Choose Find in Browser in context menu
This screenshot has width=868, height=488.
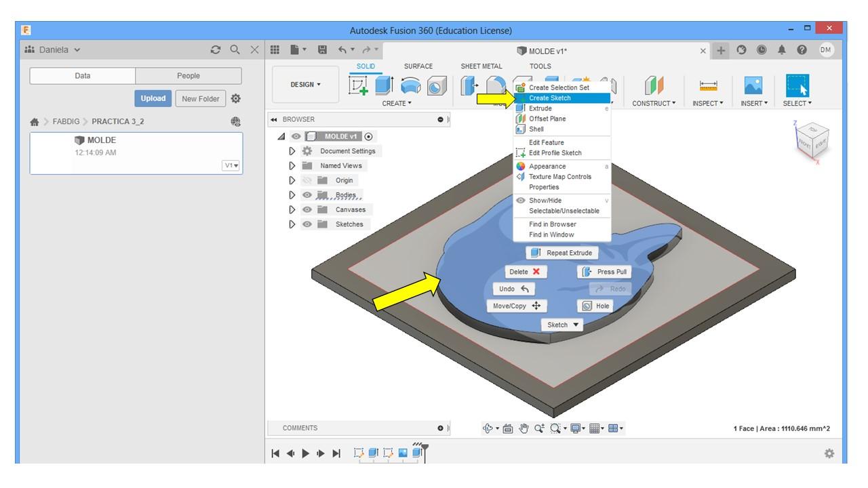point(561,224)
